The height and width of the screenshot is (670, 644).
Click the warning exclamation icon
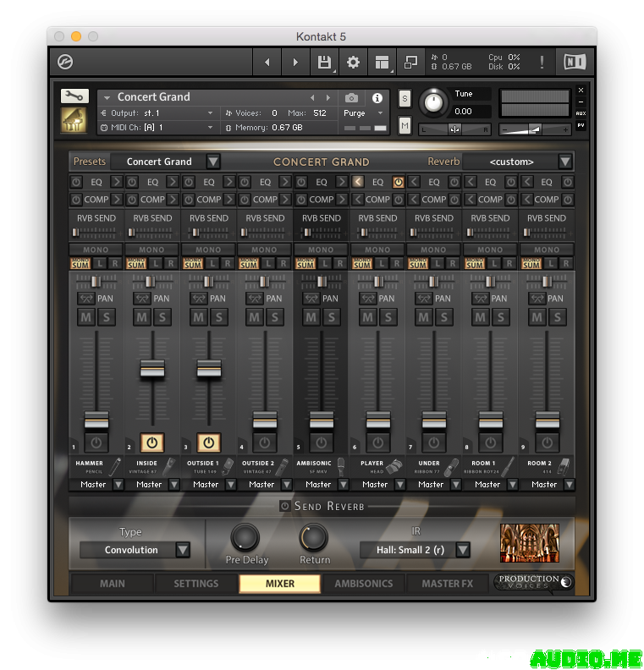pos(542,62)
